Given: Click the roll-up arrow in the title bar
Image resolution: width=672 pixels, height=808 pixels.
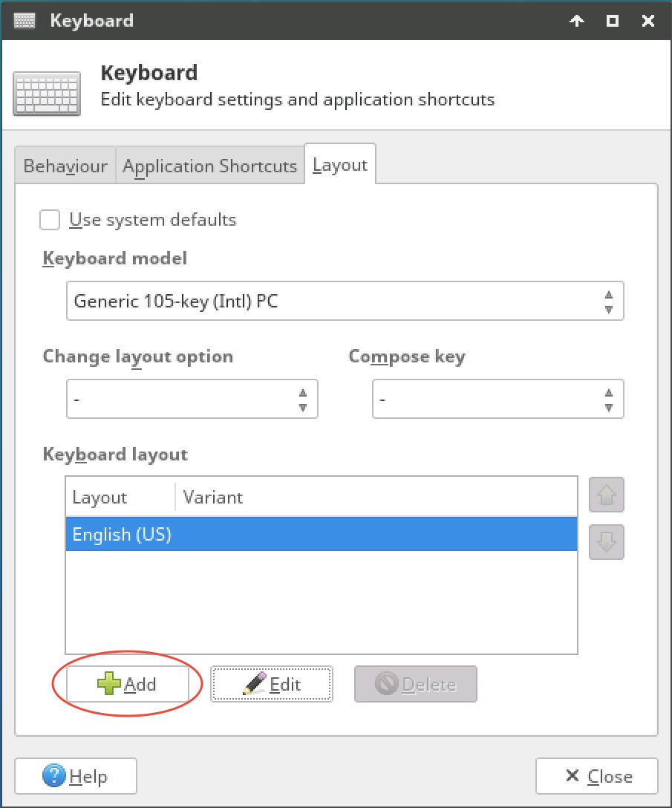Looking at the screenshot, I should click(x=576, y=21).
